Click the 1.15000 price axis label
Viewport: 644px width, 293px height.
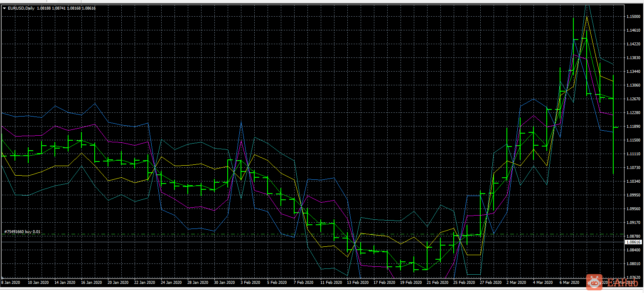coord(633,16)
